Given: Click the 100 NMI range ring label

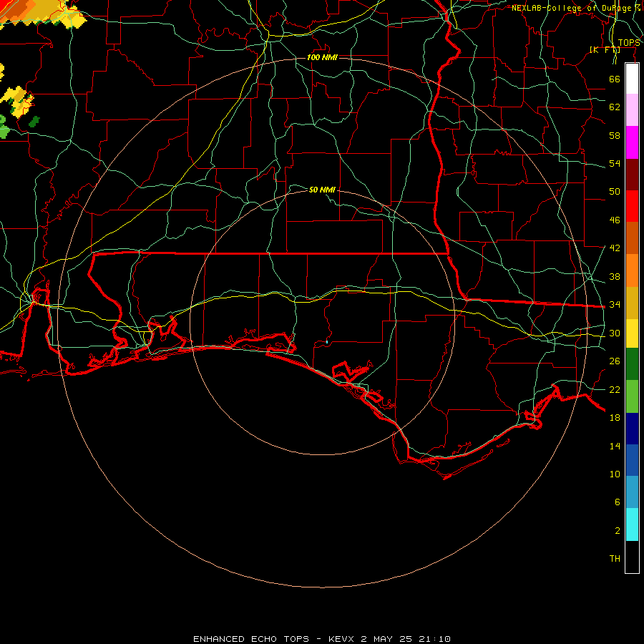Looking at the screenshot, I should pyautogui.click(x=322, y=57).
